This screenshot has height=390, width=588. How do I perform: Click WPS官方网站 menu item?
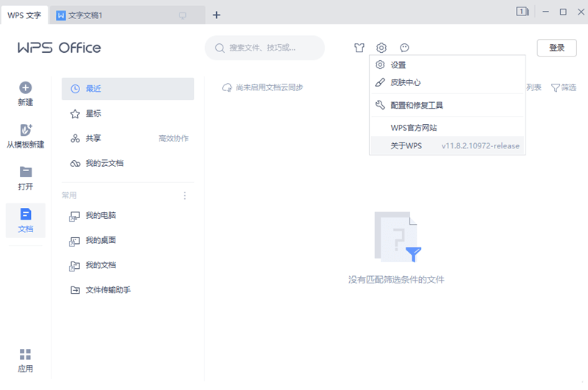pyautogui.click(x=414, y=128)
